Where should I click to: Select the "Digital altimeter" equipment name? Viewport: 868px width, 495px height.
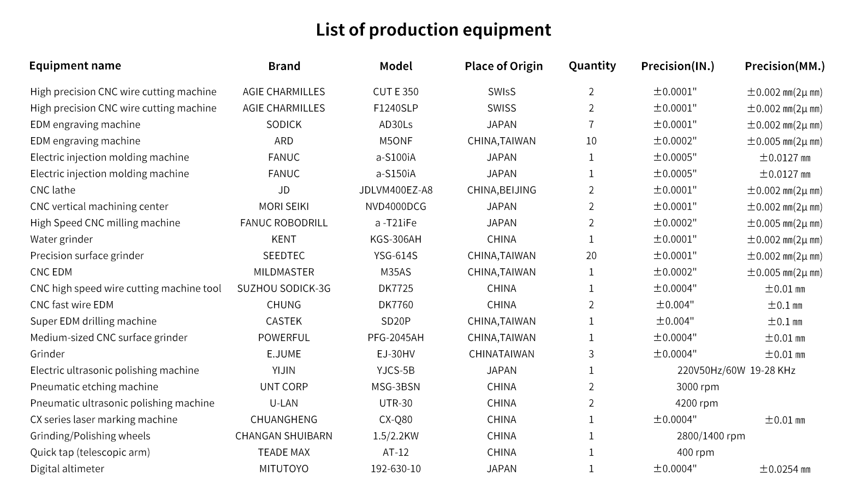coord(67,469)
